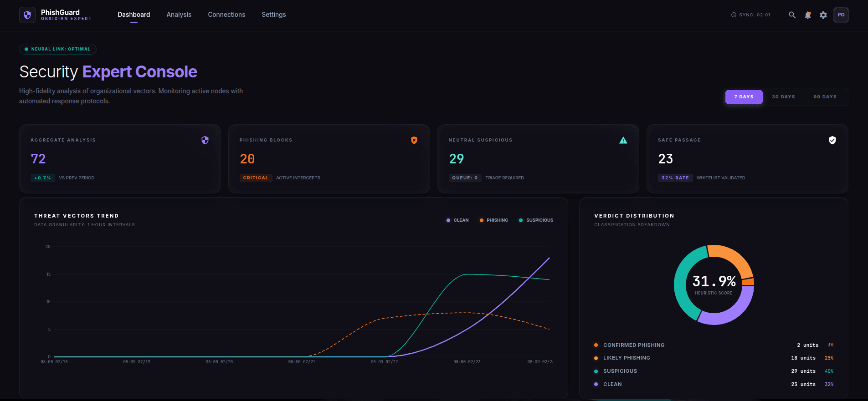The height and width of the screenshot is (401, 868).
Task: Toggle Phishing series in chart legend
Action: point(493,220)
